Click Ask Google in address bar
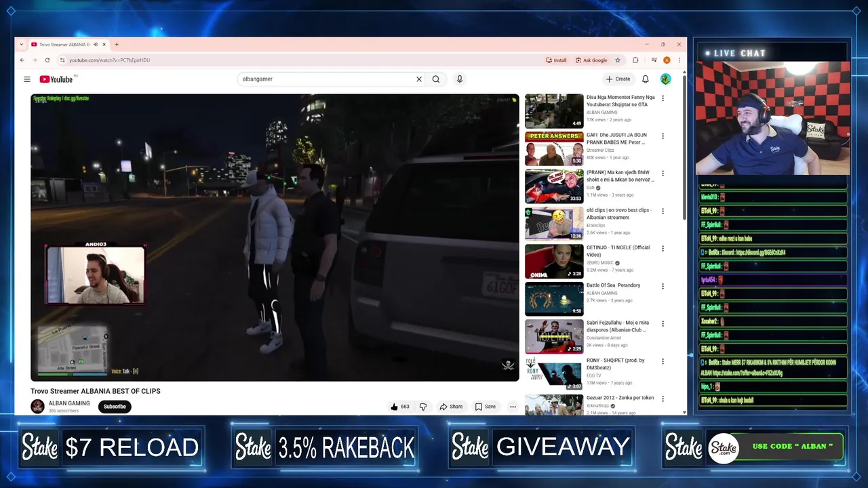The height and width of the screenshot is (488, 868). (x=591, y=60)
